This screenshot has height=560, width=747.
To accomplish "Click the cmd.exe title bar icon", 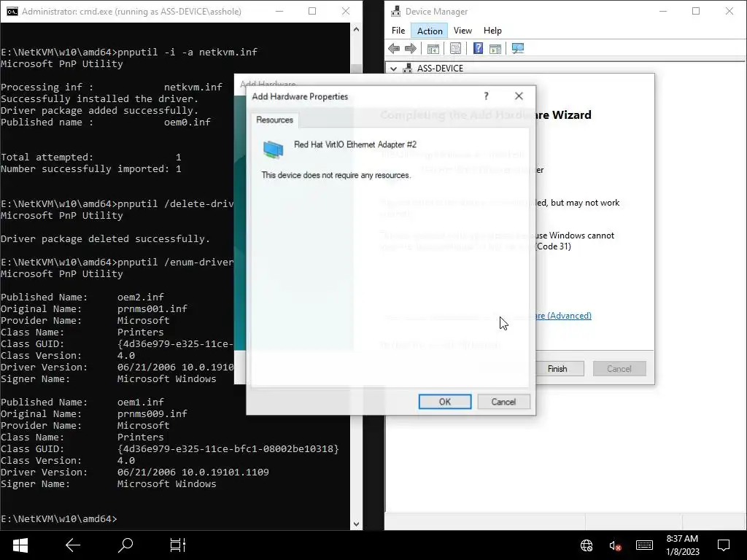I will tap(12, 12).
